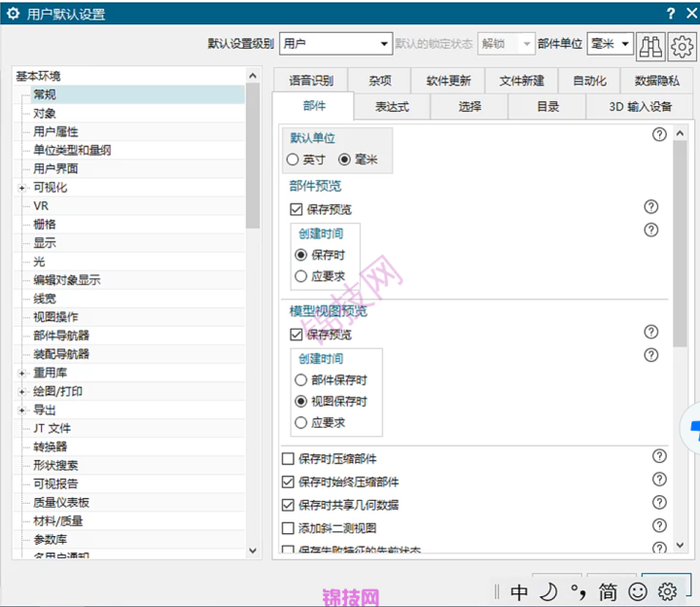This screenshot has width=700, height=607.
Task: Click the IME emoji smiley icon
Action: tap(638, 590)
